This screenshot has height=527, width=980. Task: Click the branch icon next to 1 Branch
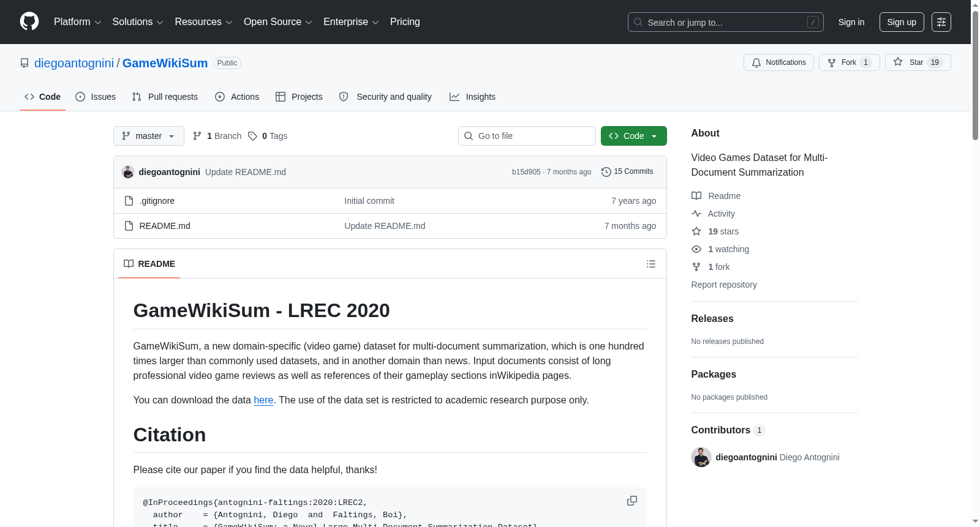[197, 136]
